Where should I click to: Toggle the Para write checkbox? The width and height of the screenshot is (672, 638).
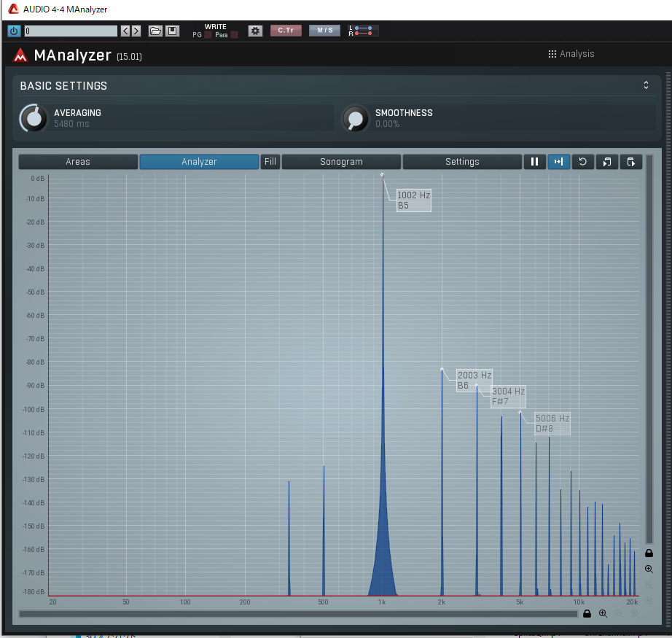(234, 35)
